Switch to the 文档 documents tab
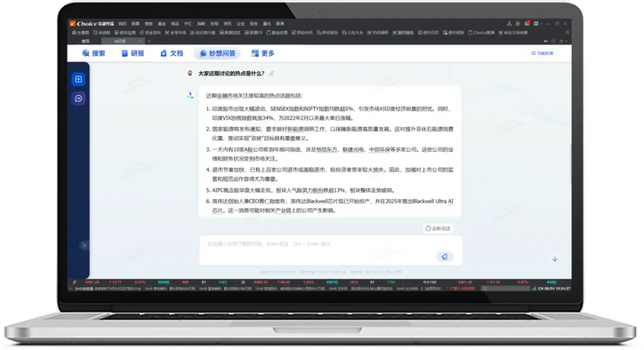The image size is (644, 350). point(172,53)
